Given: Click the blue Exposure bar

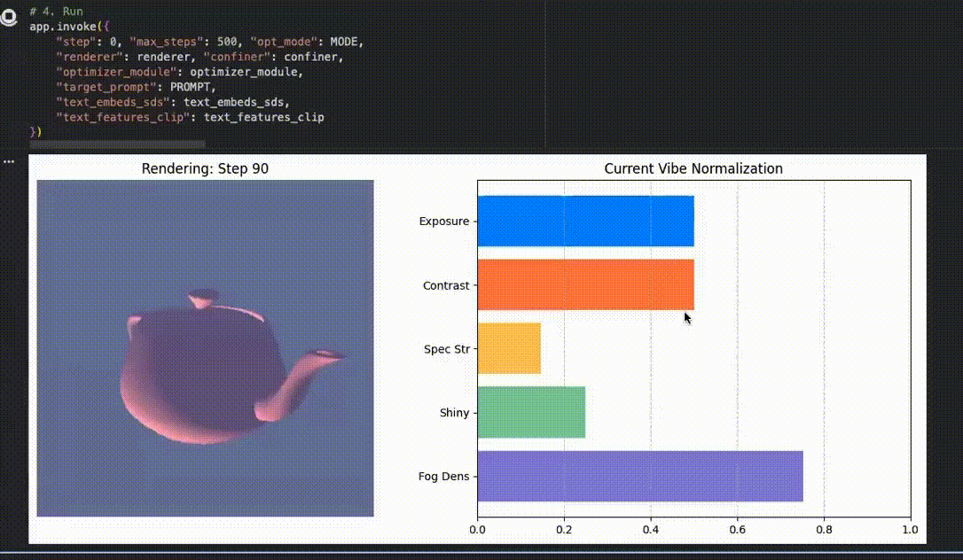Looking at the screenshot, I should (x=585, y=221).
